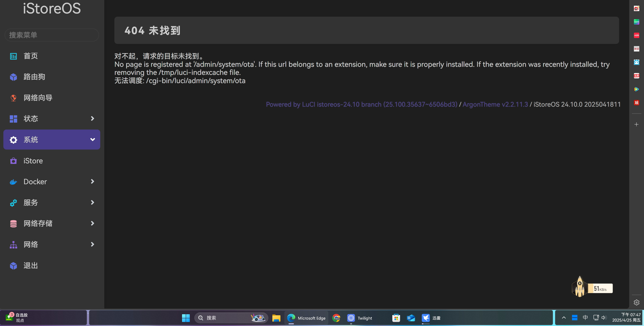Go to 首页 in the sidebar
The image size is (644, 326).
pyautogui.click(x=30, y=56)
